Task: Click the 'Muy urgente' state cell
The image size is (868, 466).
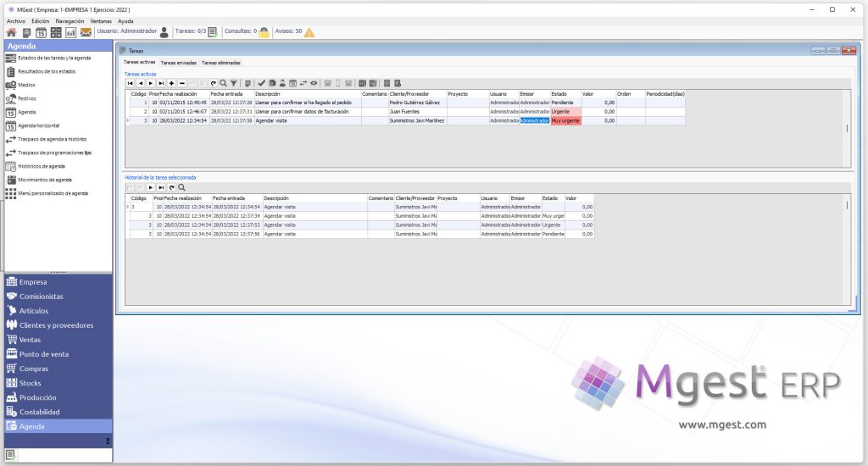Action: tap(565, 120)
